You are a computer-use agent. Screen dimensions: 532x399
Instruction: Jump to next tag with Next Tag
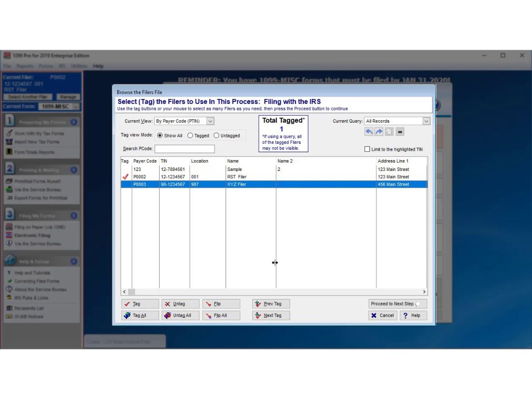pyautogui.click(x=271, y=315)
